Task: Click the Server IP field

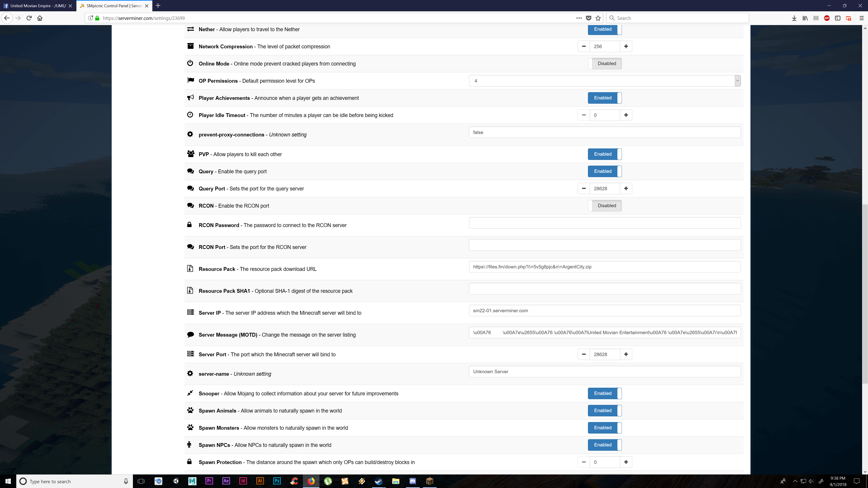Action: (604, 310)
